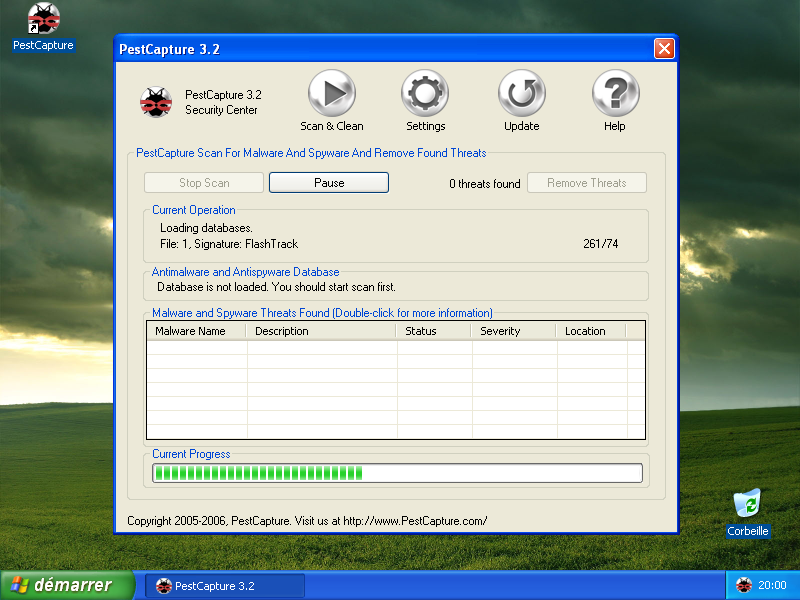This screenshot has height=600, width=800.
Task: Click the PestCapture copyright line at the bottom
Action: (307, 521)
